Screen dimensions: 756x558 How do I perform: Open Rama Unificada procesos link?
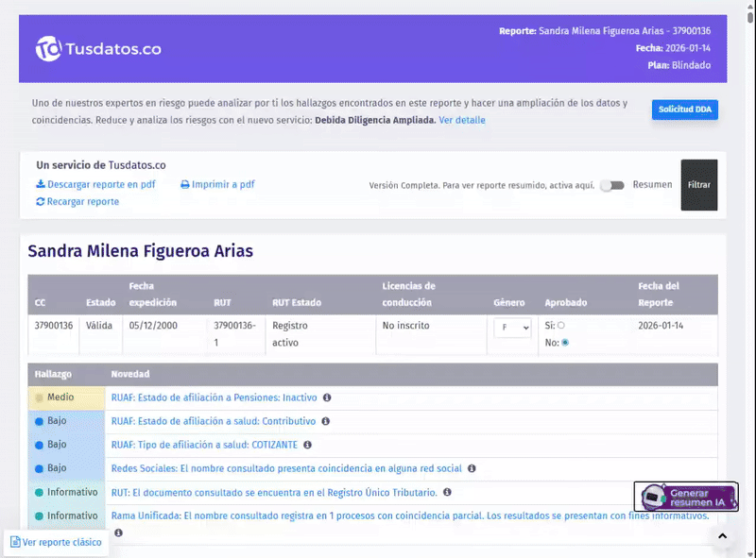click(x=410, y=516)
